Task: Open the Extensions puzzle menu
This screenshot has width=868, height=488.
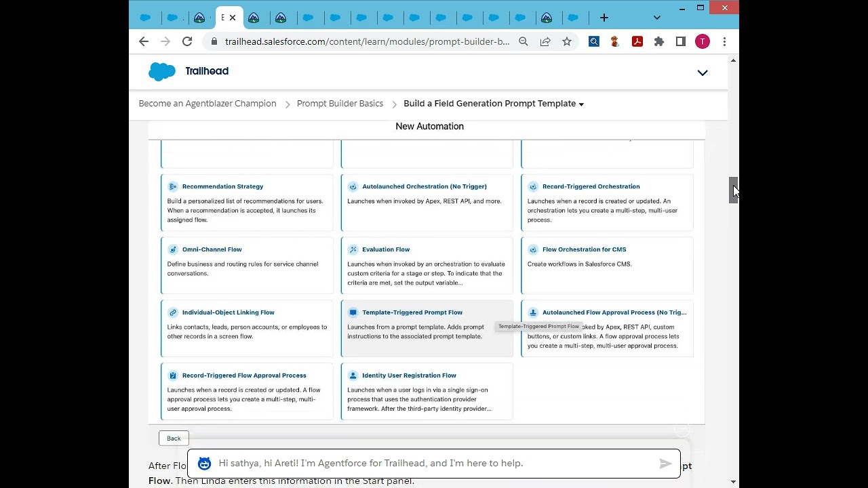Action: coord(659,41)
